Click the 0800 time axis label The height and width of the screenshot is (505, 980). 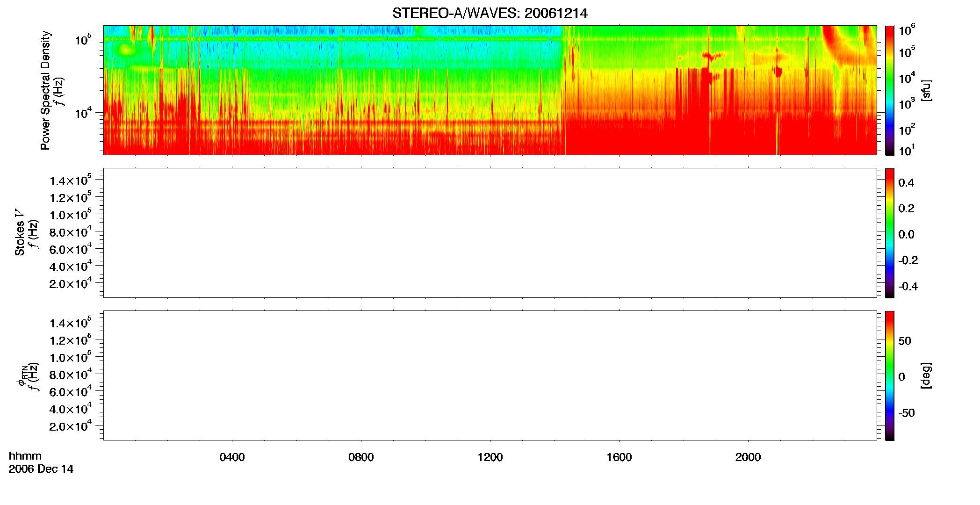point(361,457)
